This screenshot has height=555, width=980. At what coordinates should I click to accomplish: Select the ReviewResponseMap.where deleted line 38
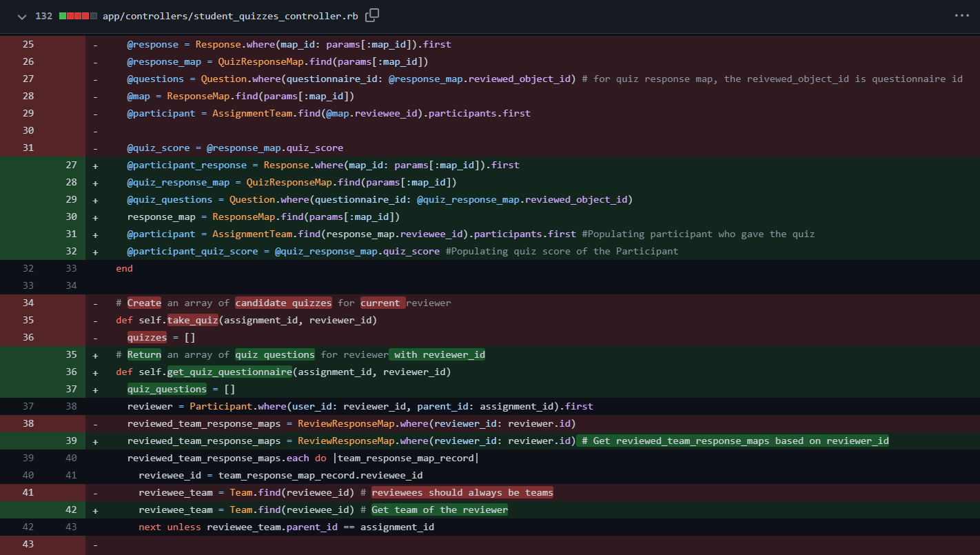pos(351,423)
